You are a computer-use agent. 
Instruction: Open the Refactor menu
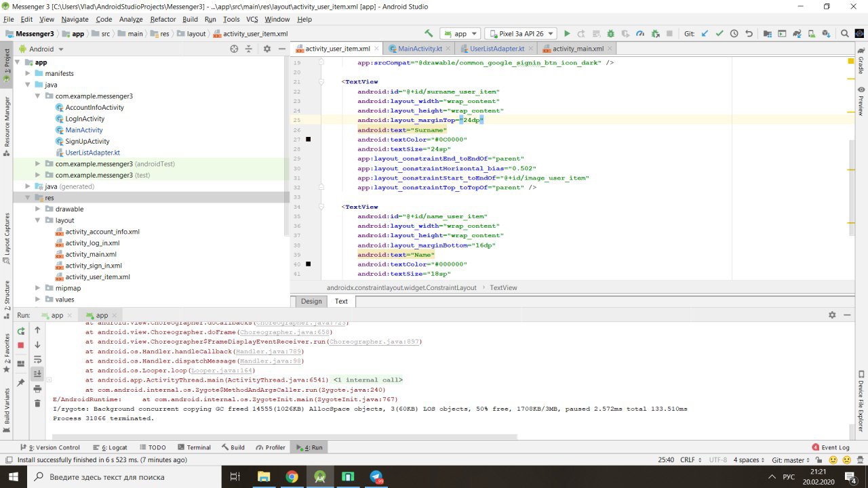[x=163, y=20]
